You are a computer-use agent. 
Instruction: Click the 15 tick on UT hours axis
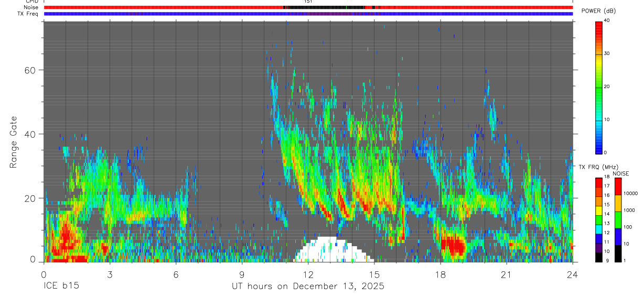click(x=374, y=274)
